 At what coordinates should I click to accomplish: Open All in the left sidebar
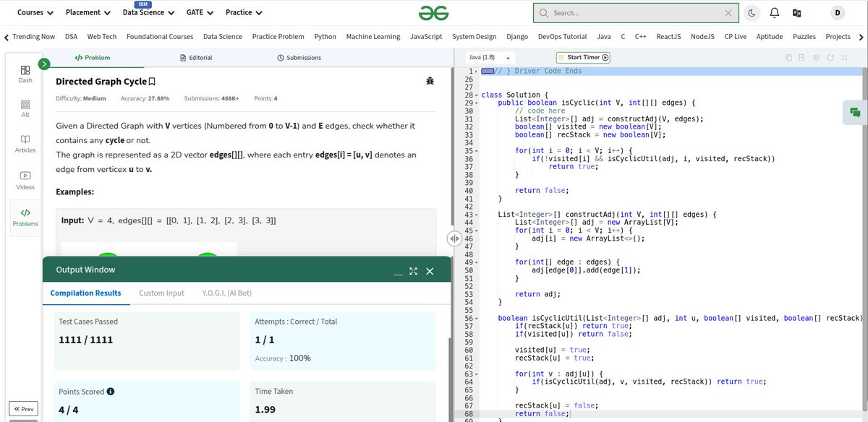coord(25,108)
